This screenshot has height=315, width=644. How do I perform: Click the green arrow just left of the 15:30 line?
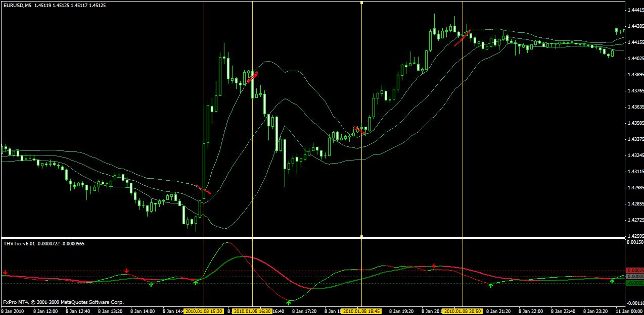tap(196, 282)
